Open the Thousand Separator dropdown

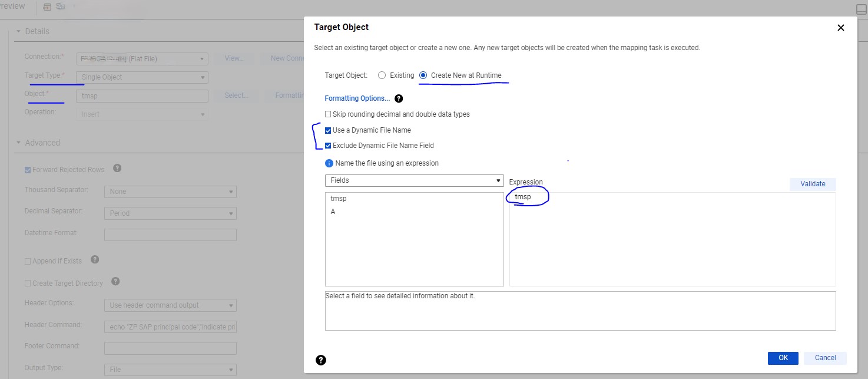pyautogui.click(x=170, y=192)
